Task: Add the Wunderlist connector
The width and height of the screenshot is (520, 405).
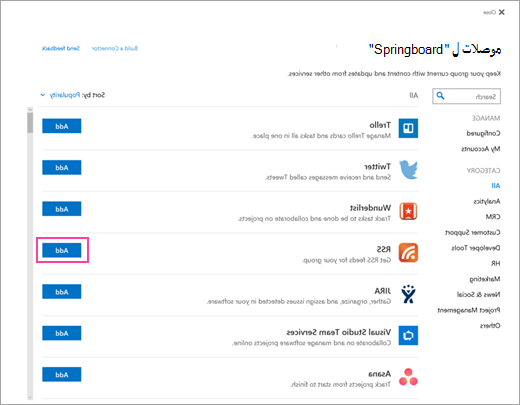Action: coord(62,209)
